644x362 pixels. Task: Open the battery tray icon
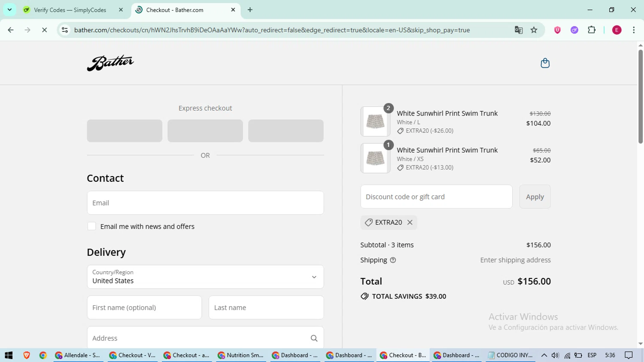(x=578, y=355)
